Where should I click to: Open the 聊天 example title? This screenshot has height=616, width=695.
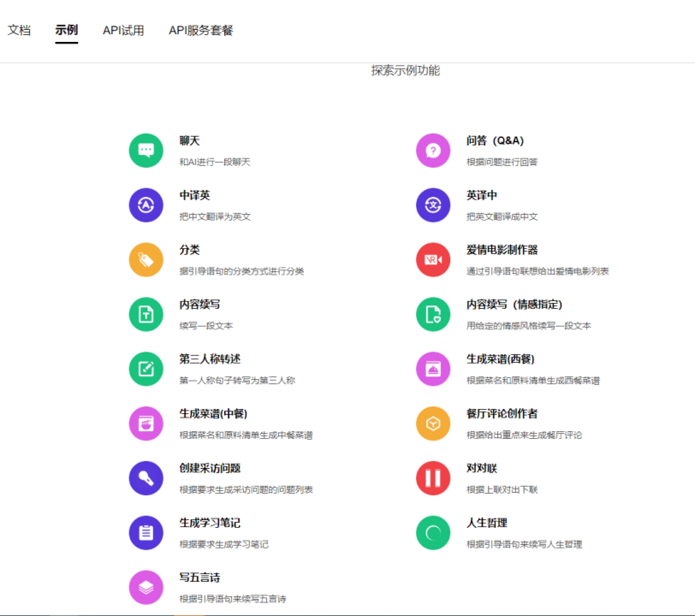click(190, 141)
